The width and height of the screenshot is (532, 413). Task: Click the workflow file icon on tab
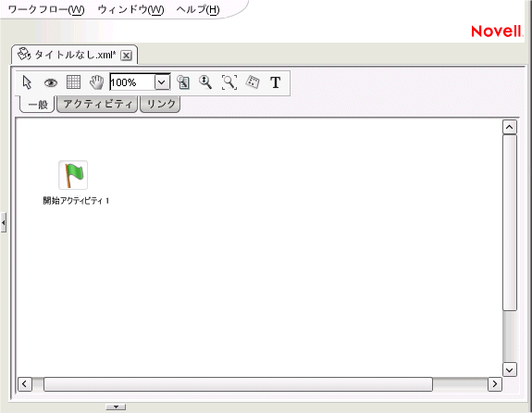click(24, 54)
